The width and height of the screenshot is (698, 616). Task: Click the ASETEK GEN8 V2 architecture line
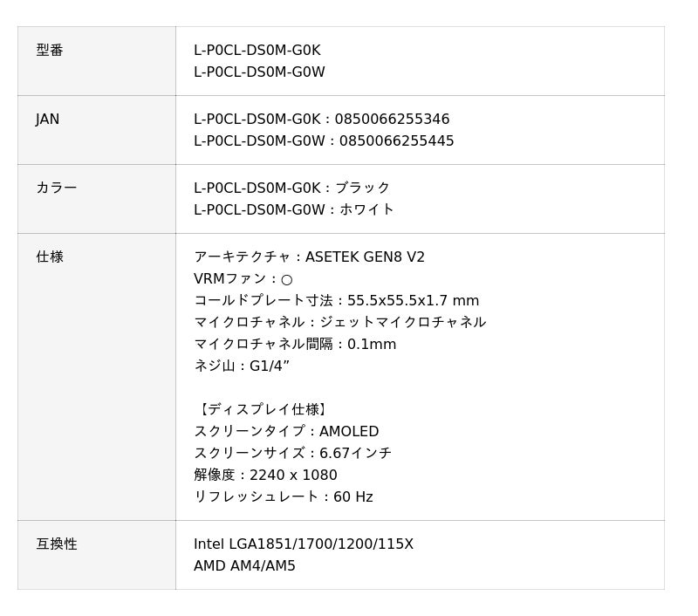(309, 257)
